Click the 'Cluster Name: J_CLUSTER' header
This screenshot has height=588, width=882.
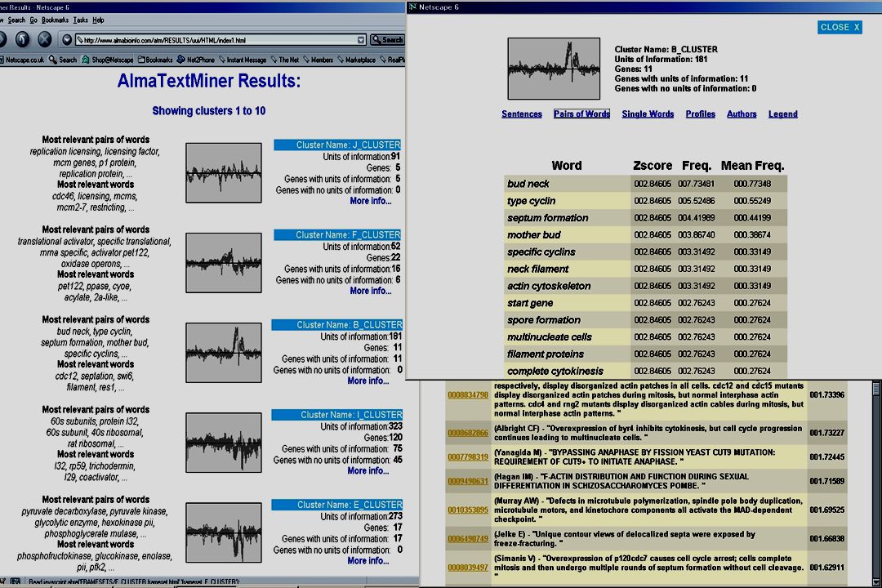click(337, 145)
